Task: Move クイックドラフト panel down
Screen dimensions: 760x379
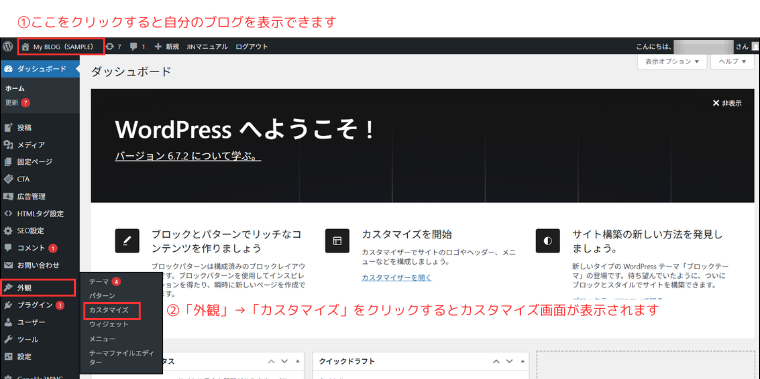Action: pyautogui.click(x=508, y=362)
